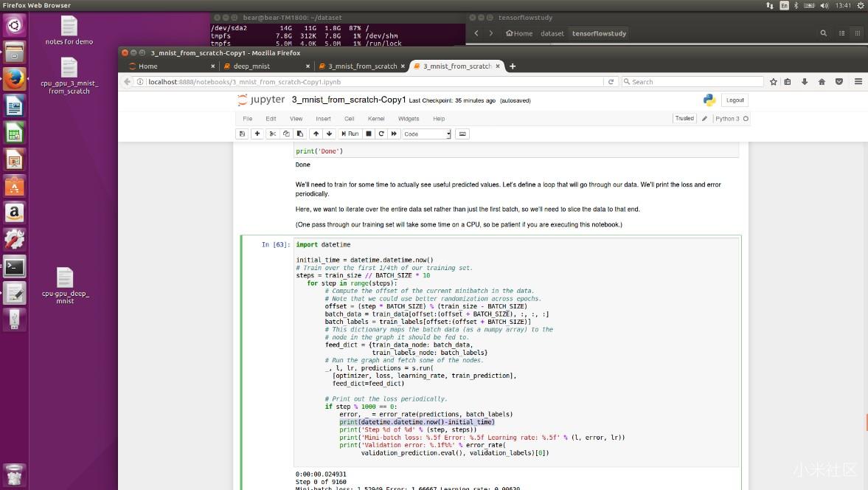
Task: Click the Logout button
Action: [735, 100]
